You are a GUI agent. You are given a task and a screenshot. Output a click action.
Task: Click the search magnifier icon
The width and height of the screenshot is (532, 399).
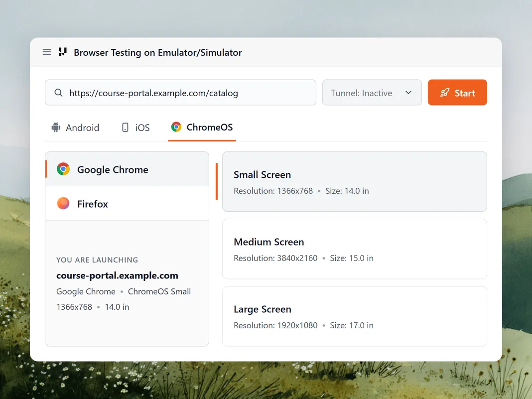pyautogui.click(x=58, y=93)
